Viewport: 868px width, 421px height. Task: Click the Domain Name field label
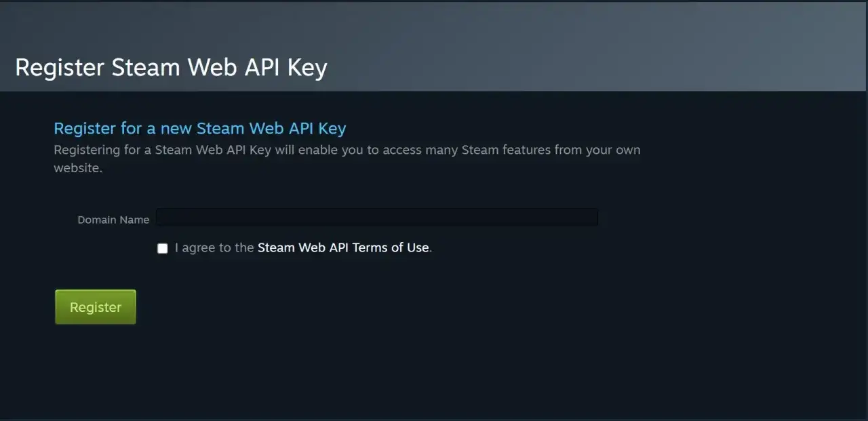click(113, 220)
